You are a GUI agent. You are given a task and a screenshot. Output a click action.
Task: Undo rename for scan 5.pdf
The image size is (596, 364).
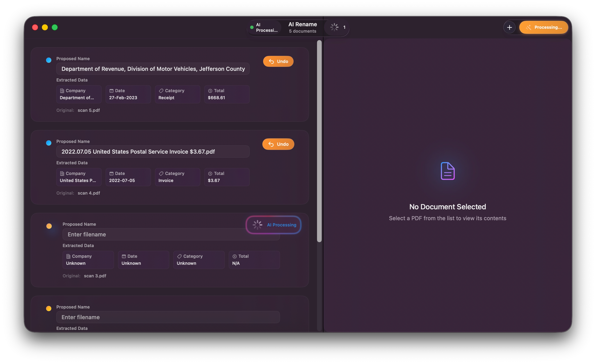[x=278, y=61]
